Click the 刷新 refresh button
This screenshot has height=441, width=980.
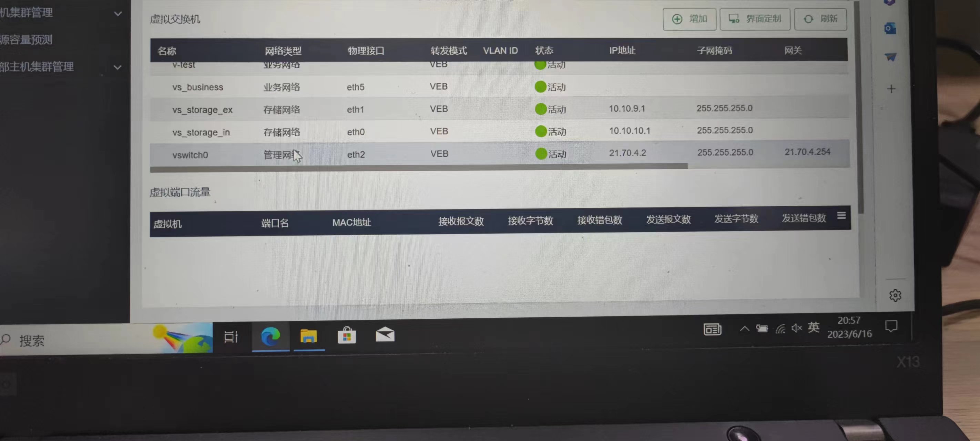pos(820,19)
